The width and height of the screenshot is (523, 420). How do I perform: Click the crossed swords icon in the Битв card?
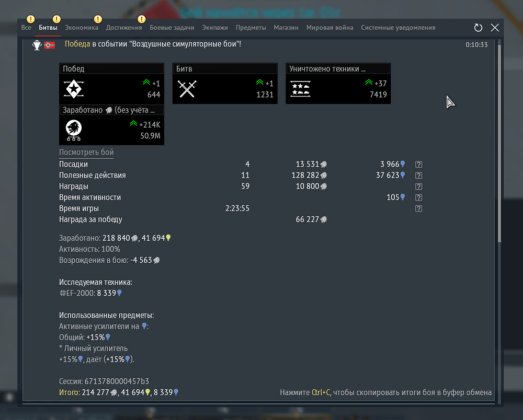(187, 89)
